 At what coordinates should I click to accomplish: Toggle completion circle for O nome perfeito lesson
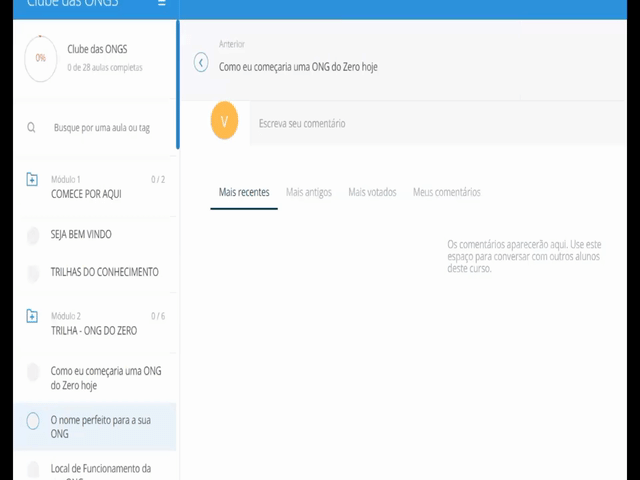(x=33, y=421)
